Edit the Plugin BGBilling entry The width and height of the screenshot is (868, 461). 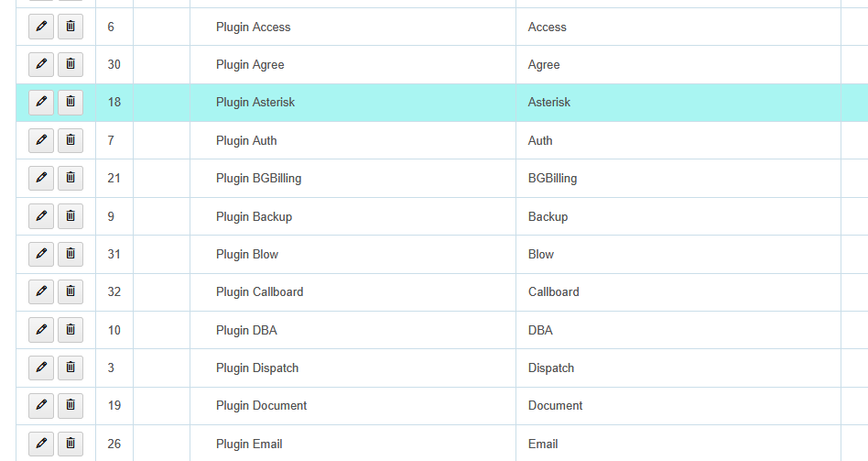(41, 178)
